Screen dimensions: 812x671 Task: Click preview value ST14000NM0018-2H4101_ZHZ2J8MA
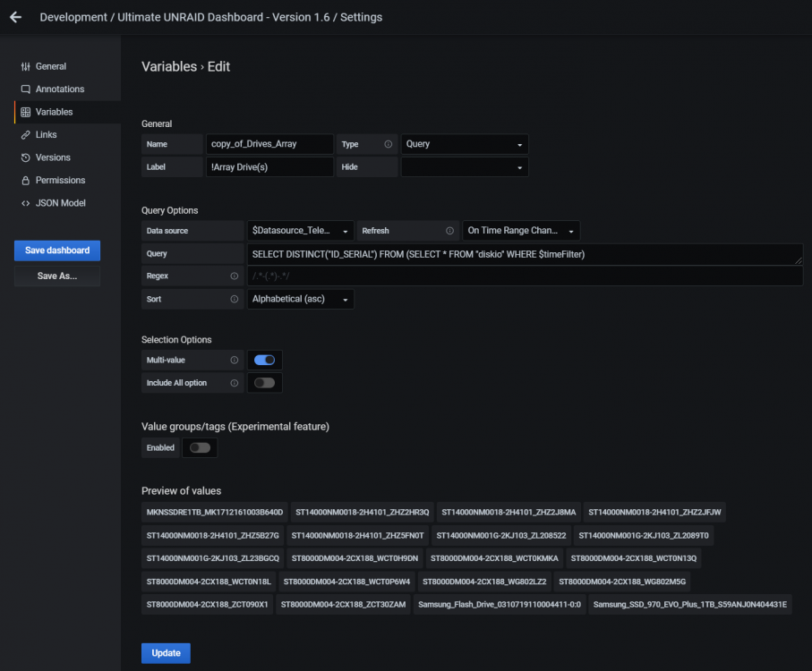coord(509,512)
